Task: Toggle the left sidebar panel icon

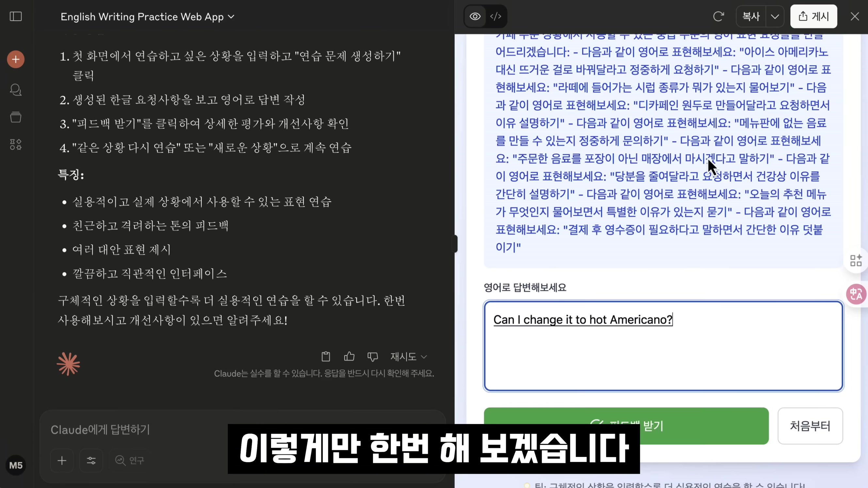Action: pyautogui.click(x=16, y=16)
